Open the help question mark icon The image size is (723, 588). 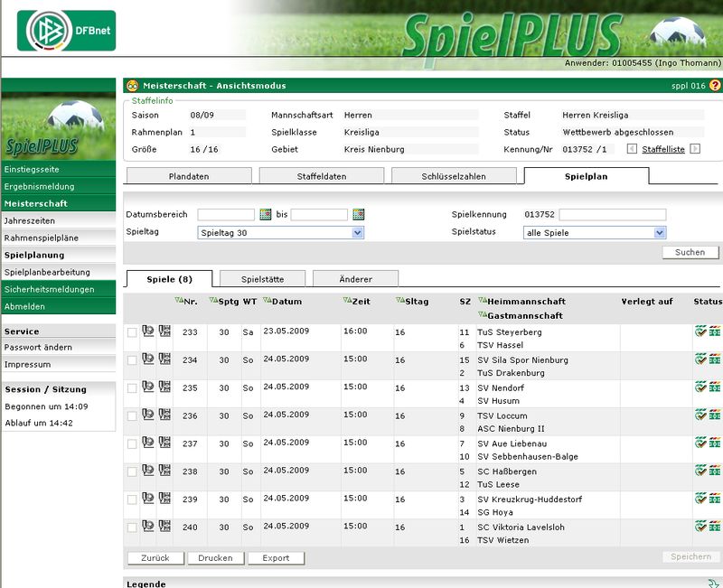715,86
